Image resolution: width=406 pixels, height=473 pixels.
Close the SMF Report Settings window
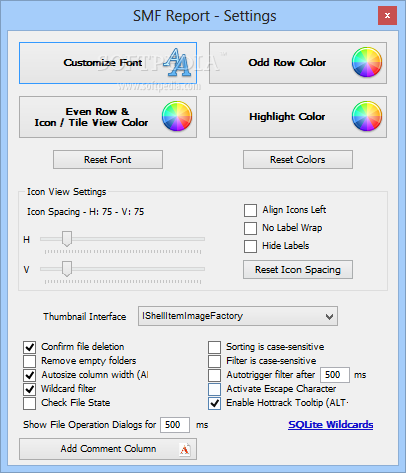[387, 15]
